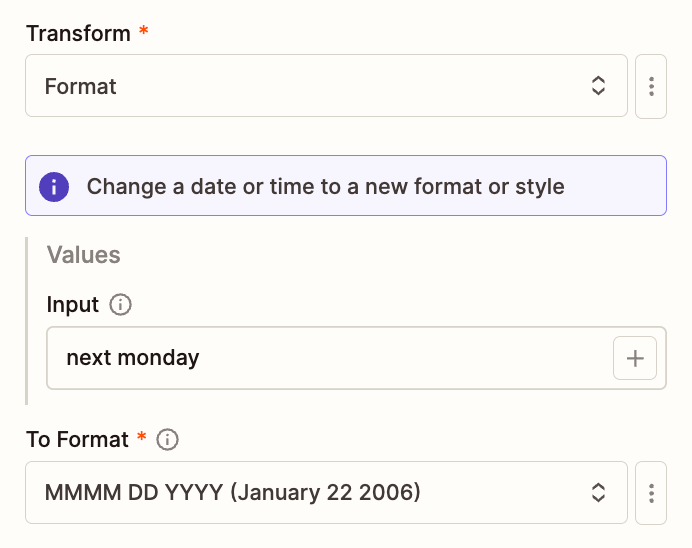The image size is (692, 548).
Task: Open the three-dot menu beside Transform field
Action: tap(651, 87)
